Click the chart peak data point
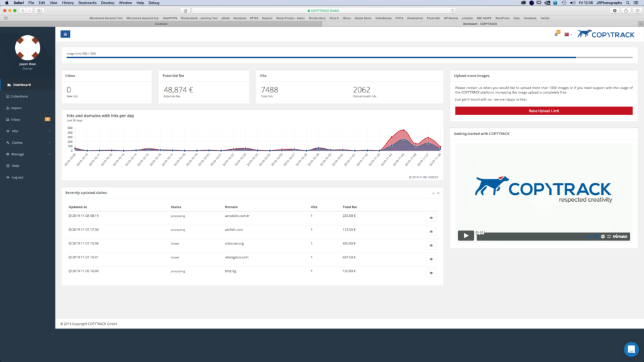Image resolution: width=644 pixels, height=362 pixels. click(404, 130)
